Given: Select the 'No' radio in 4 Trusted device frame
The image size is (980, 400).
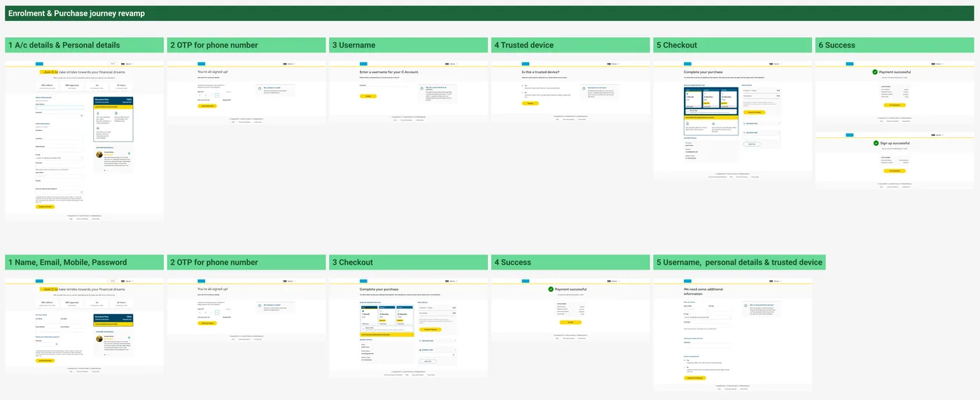Looking at the screenshot, I should click(524, 93).
